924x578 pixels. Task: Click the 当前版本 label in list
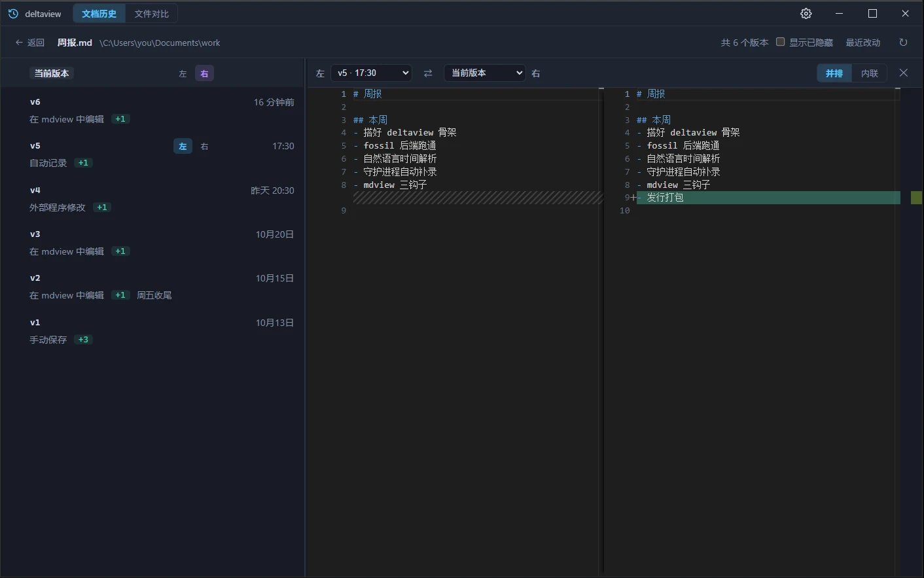click(52, 73)
